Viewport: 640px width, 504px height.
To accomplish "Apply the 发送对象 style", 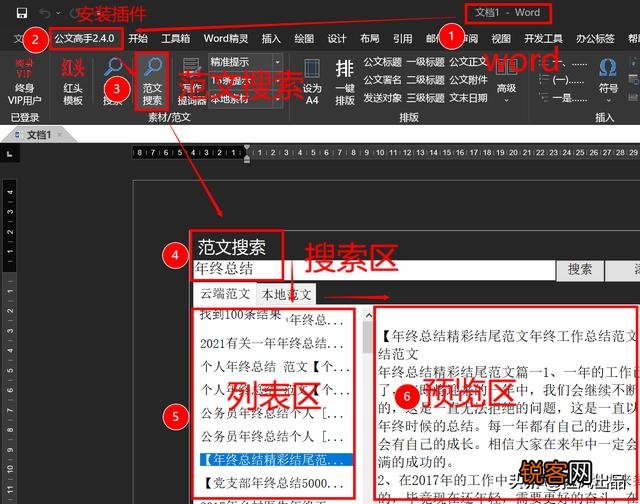I will 382,98.
